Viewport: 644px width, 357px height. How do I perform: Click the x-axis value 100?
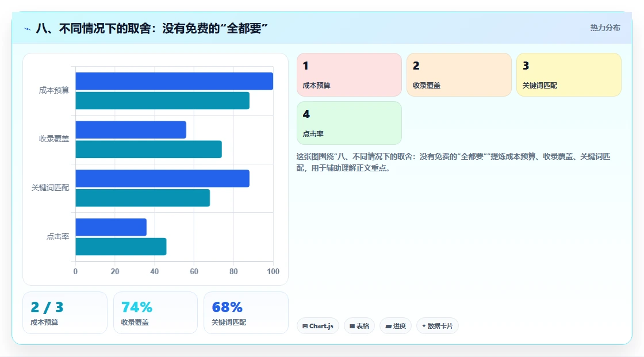273,271
